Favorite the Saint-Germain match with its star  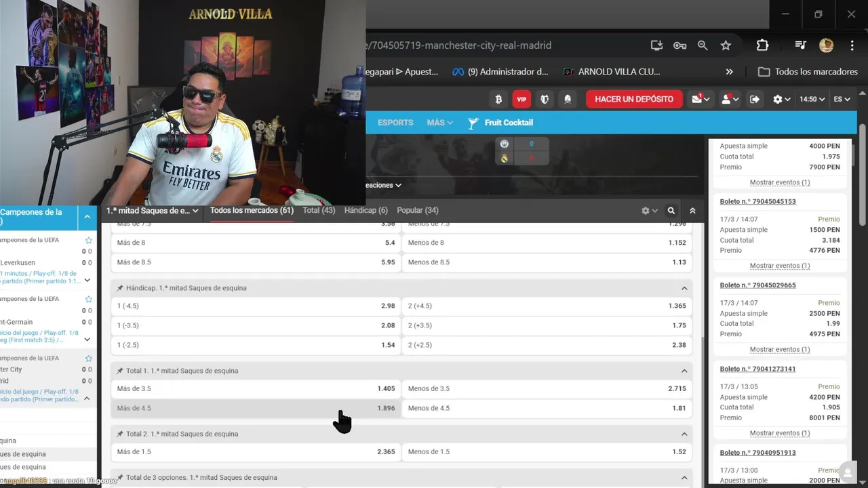[89, 299]
